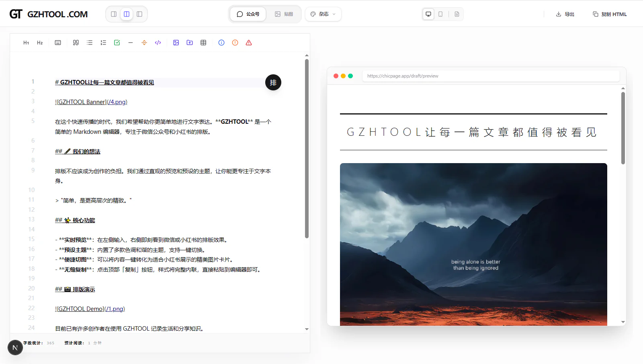Image resolution: width=643 pixels, height=364 pixels.
Task: Switch to the 贴图 tab
Action: pos(284,14)
